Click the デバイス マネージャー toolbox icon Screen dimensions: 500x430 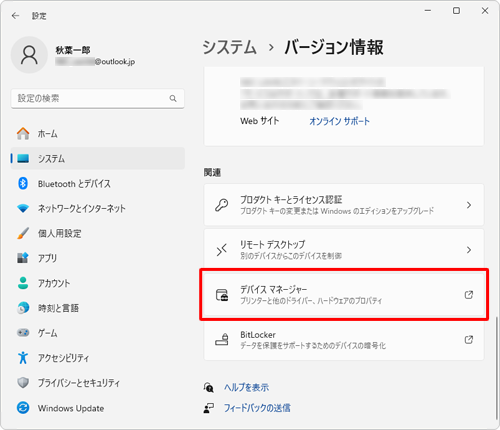click(x=222, y=295)
